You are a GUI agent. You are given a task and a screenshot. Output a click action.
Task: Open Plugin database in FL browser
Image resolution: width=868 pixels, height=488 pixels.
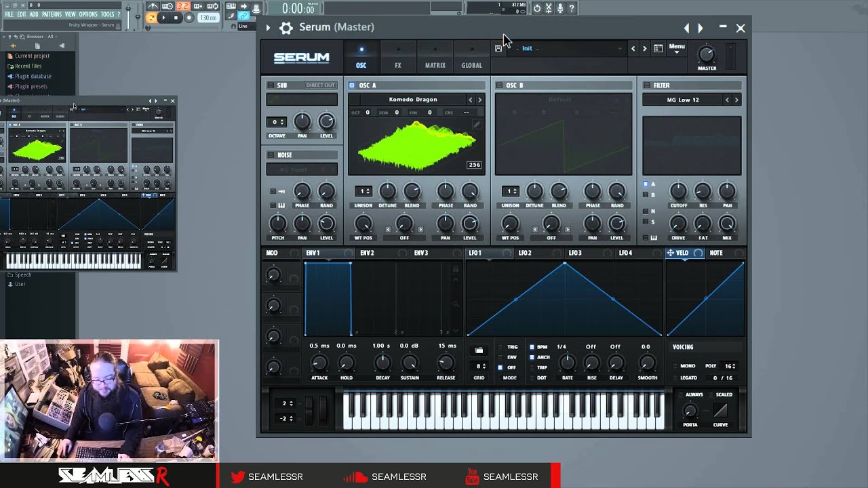tap(33, 76)
